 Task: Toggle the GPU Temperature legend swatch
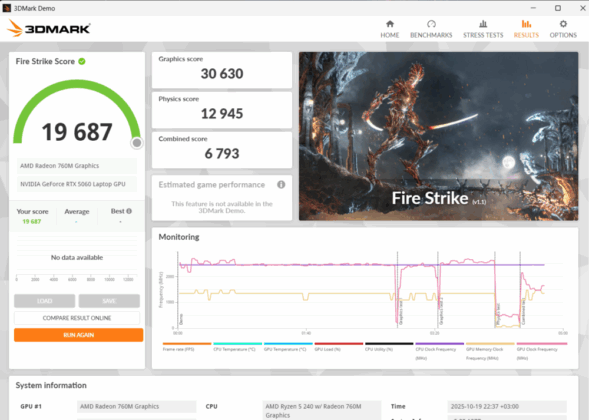point(288,343)
